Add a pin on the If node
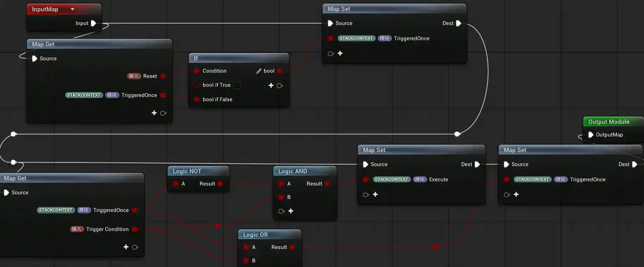The height and width of the screenshot is (267, 644). (271, 85)
